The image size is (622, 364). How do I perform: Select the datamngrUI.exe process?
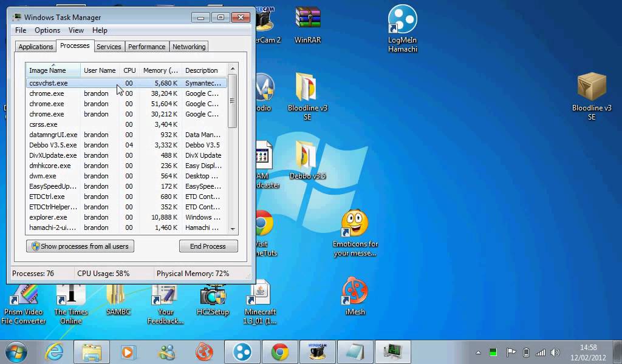(126, 135)
